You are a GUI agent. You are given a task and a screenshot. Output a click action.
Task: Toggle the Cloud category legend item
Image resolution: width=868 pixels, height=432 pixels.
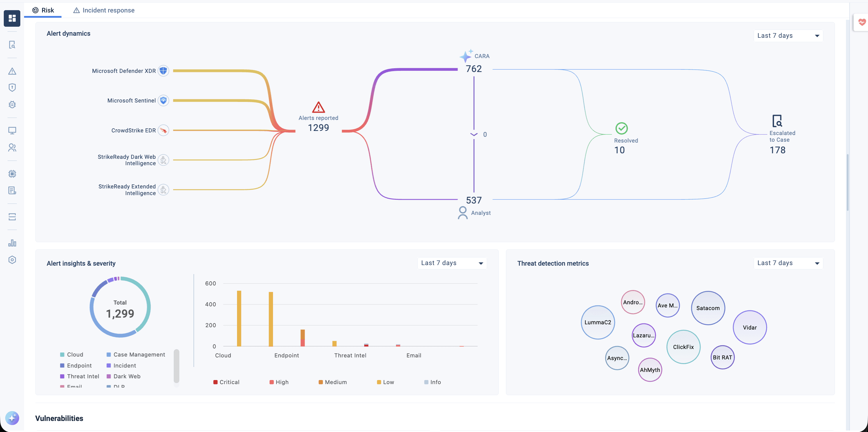tap(71, 354)
